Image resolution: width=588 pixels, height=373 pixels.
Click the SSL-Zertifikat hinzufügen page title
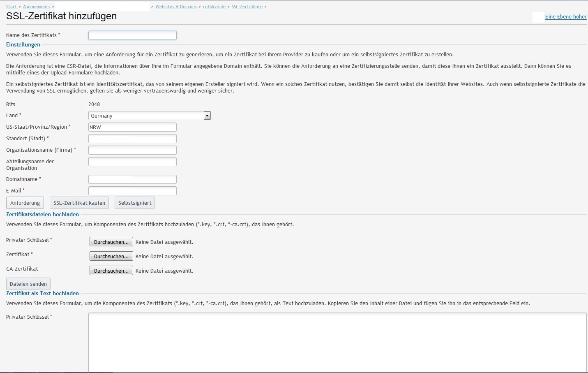point(62,16)
